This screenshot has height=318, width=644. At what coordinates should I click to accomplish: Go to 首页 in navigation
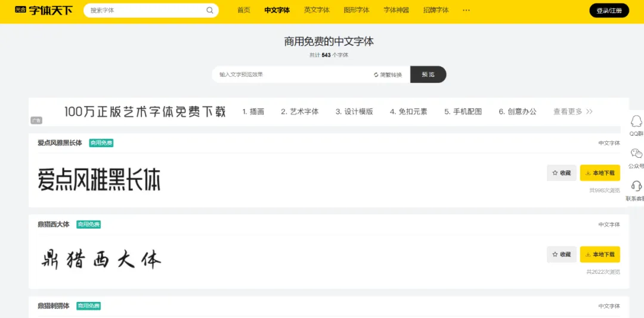[243, 10]
